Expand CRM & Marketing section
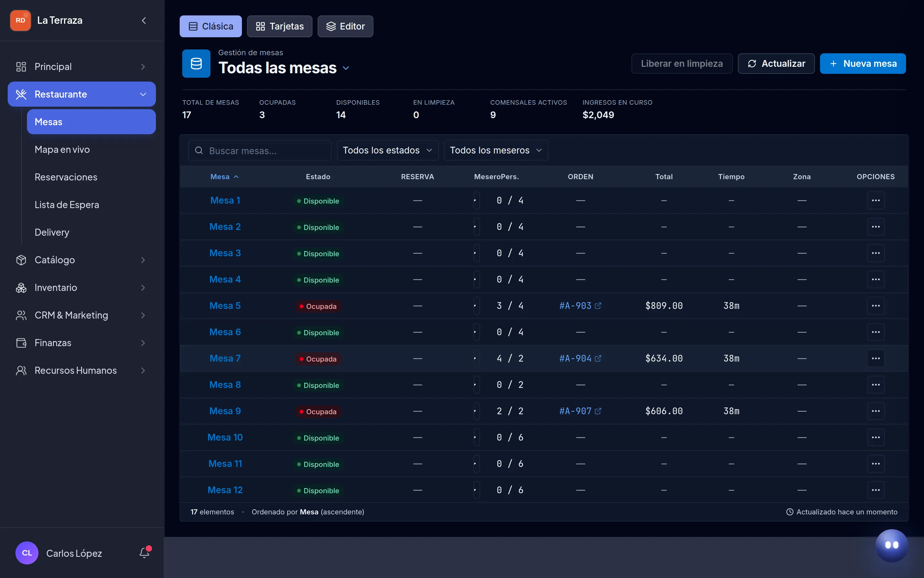 [82, 315]
